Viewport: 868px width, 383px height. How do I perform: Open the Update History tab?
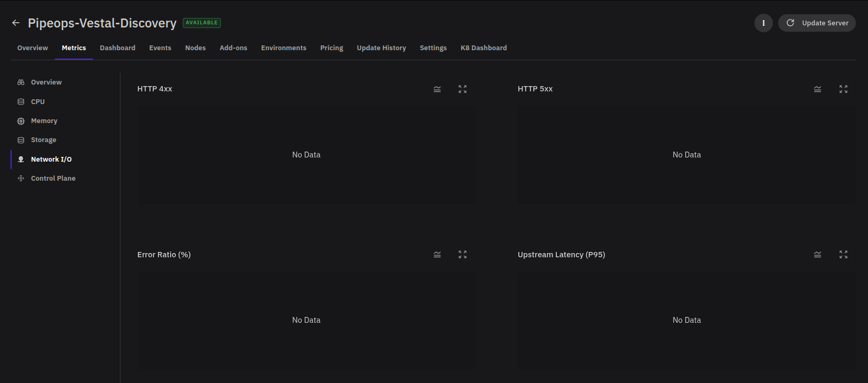point(381,48)
